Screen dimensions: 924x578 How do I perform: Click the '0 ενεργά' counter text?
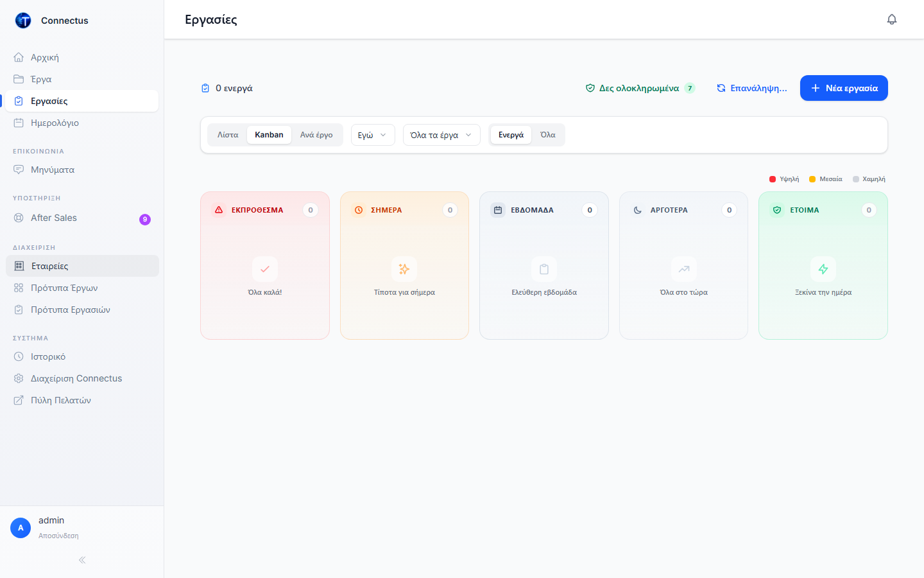tap(234, 88)
